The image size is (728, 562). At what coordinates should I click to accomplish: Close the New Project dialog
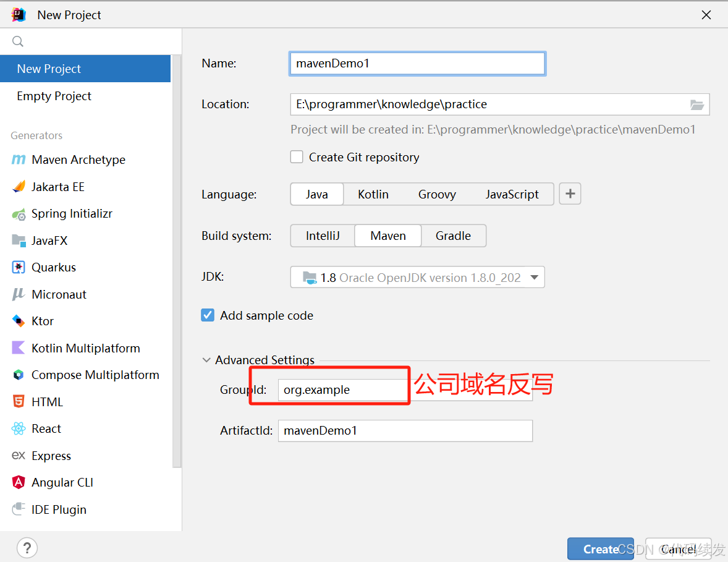(x=706, y=15)
